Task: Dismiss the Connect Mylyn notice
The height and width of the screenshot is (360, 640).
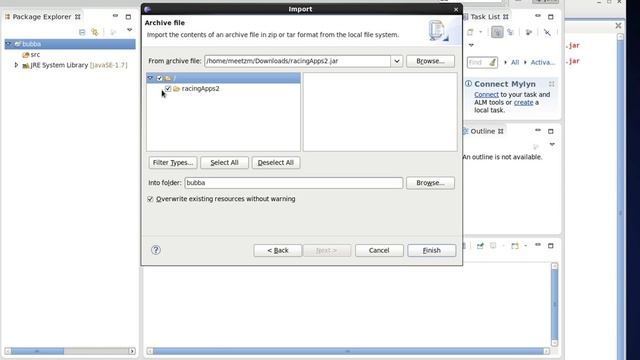Action: [x=551, y=84]
